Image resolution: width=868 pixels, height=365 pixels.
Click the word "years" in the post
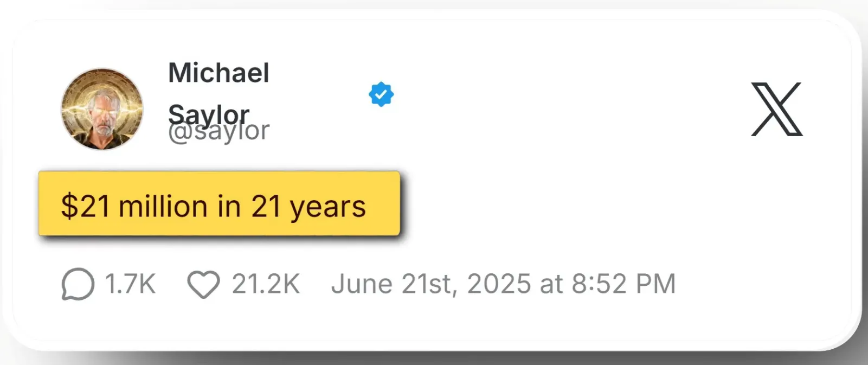click(328, 207)
